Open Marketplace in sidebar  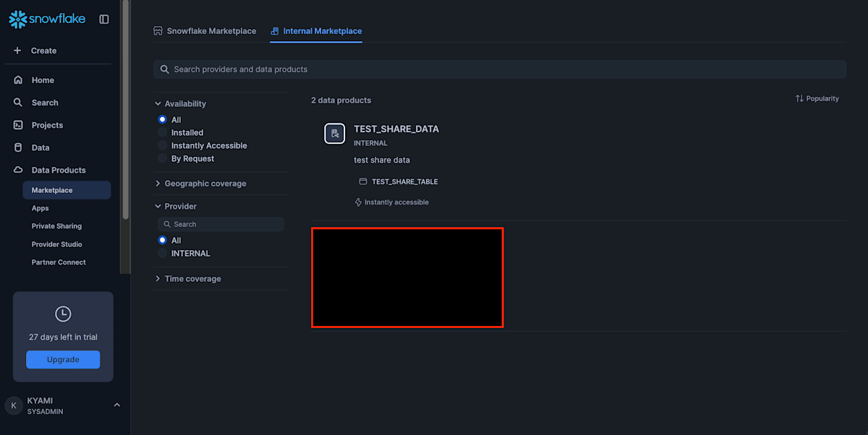pyautogui.click(x=67, y=190)
